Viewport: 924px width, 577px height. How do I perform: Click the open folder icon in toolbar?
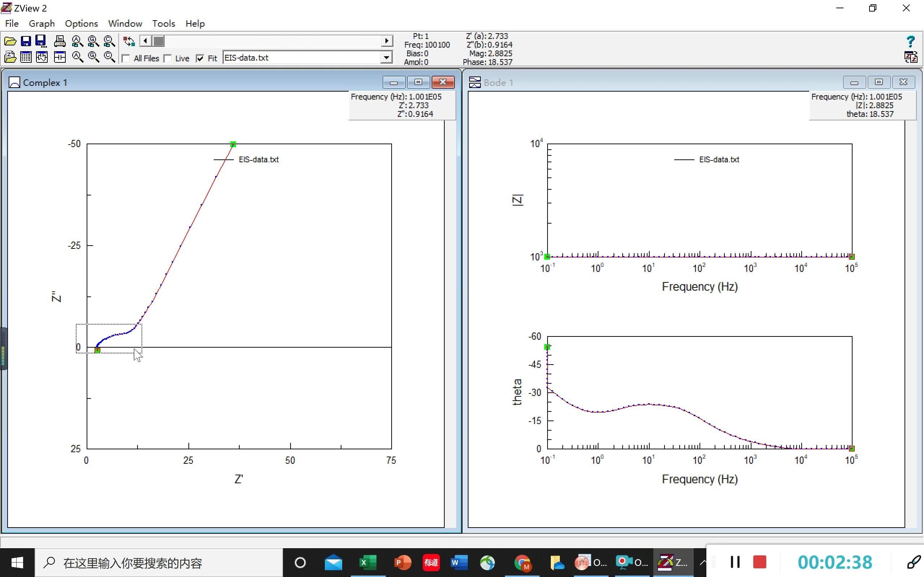pyautogui.click(x=10, y=41)
